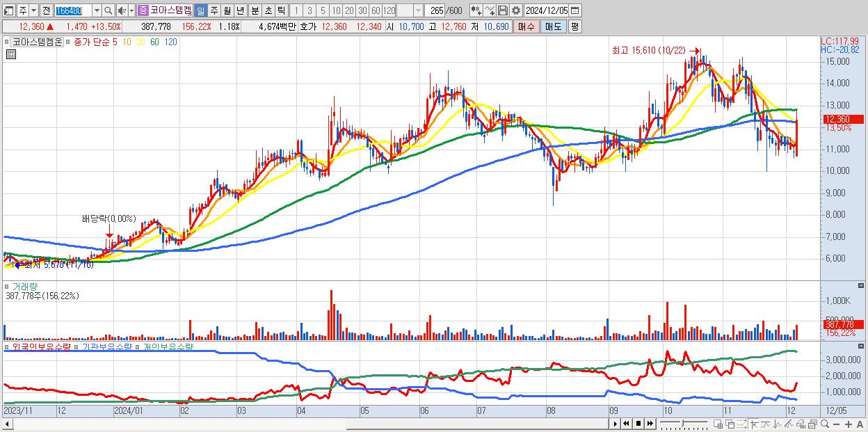Click the plus zoom-in icon at bottom
Image resolution: width=868 pixels, height=432 pixels.
pyautogui.click(x=849, y=424)
